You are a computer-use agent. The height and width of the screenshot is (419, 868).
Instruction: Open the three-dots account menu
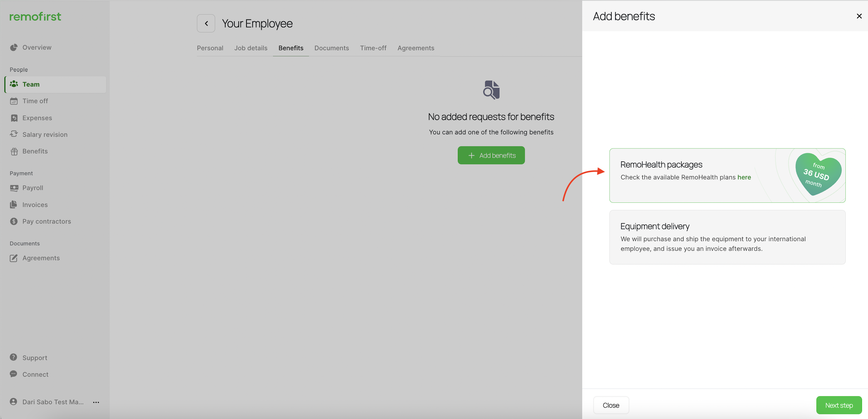(96, 402)
